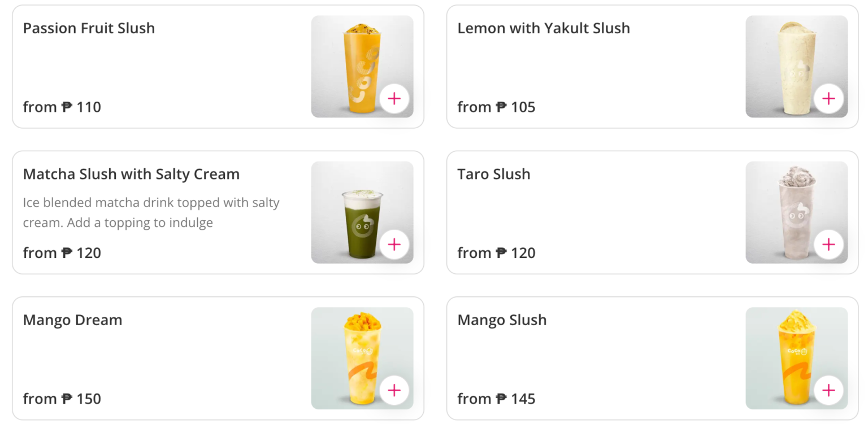Select the Matcha Slush with Salty Cream title
Image resolution: width=868 pixels, height=424 pixels.
(x=131, y=174)
